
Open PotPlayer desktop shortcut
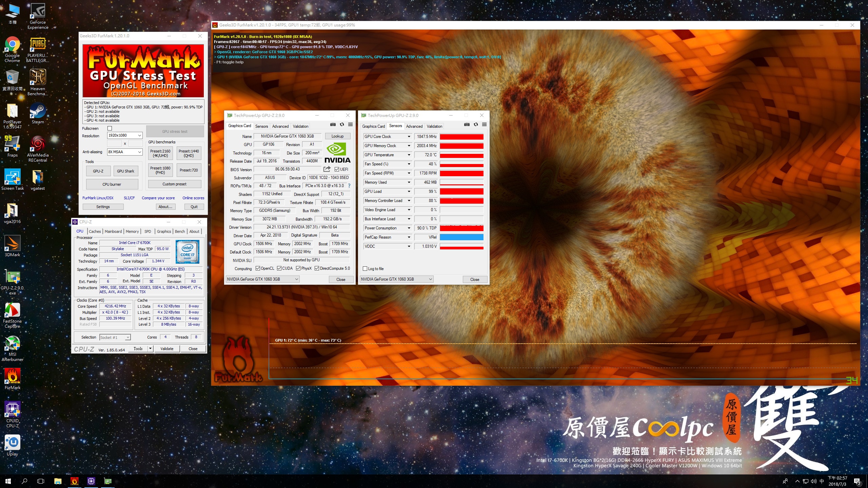tap(12, 116)
